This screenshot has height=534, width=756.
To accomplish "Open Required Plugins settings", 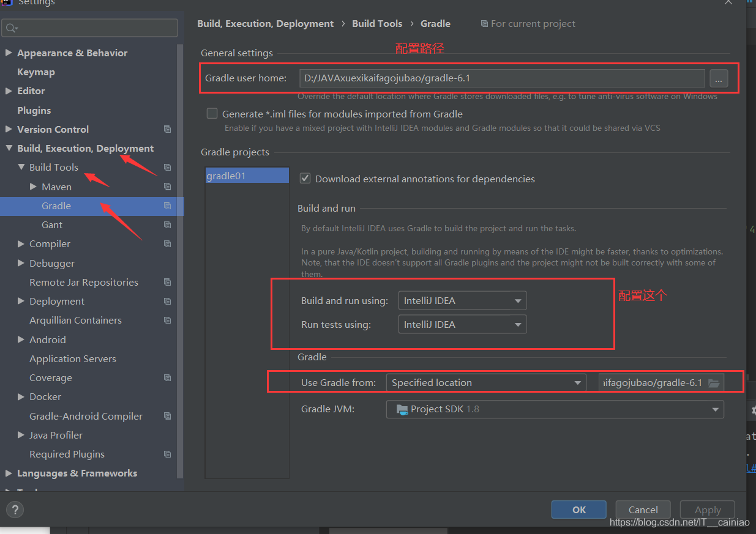I will [x=67, y=454].
